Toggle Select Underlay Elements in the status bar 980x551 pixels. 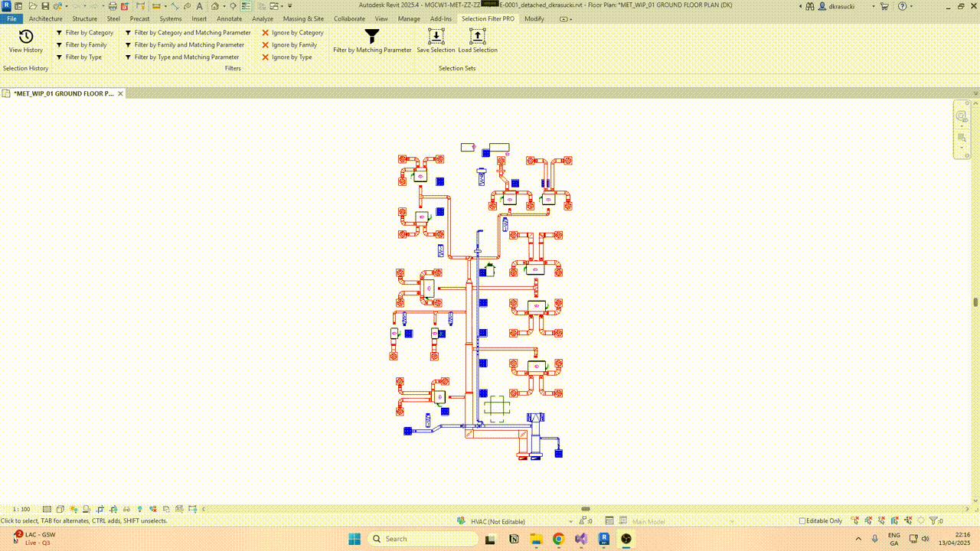(x=868, y=521)
